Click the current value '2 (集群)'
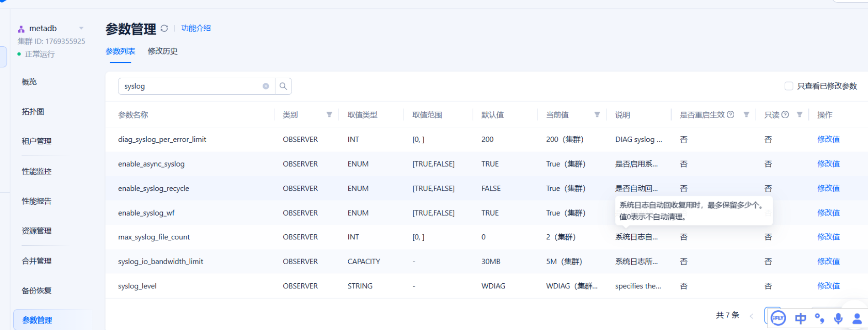Viewport: 868px width, 330px height. point(561,237)
